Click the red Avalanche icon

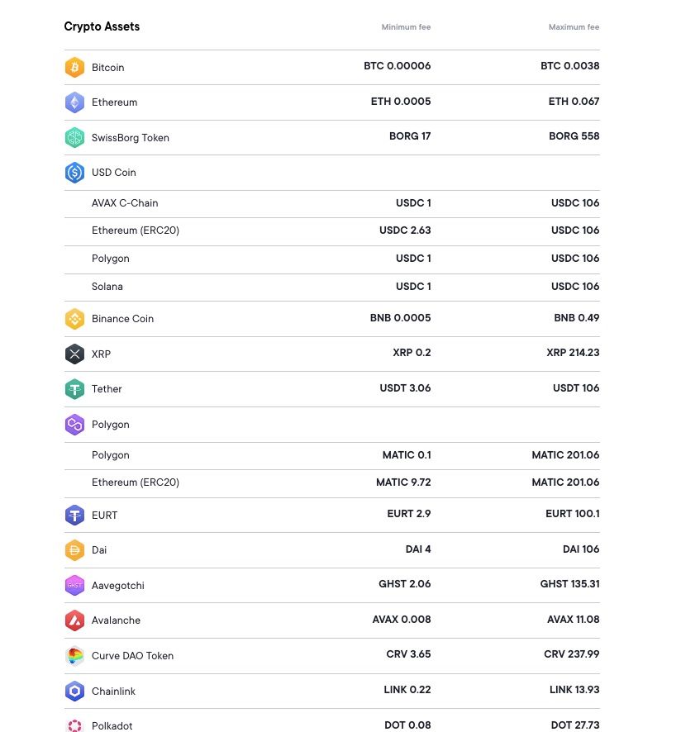tap(74, 620)
